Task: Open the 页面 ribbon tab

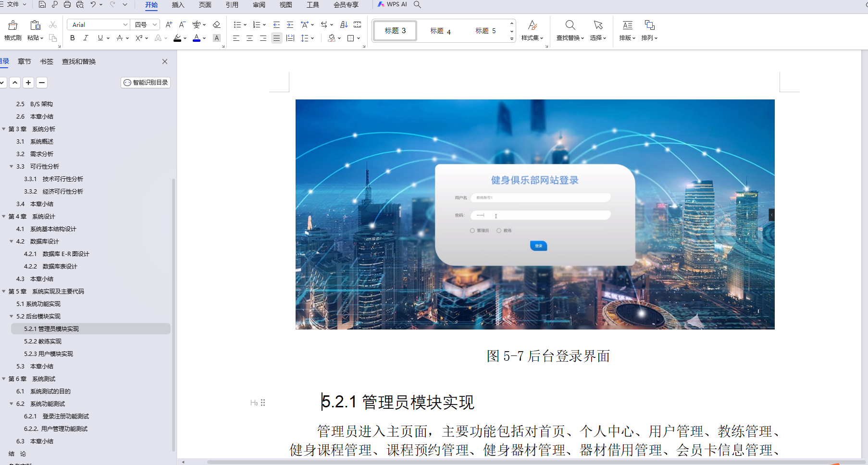Action: point(205,5)
